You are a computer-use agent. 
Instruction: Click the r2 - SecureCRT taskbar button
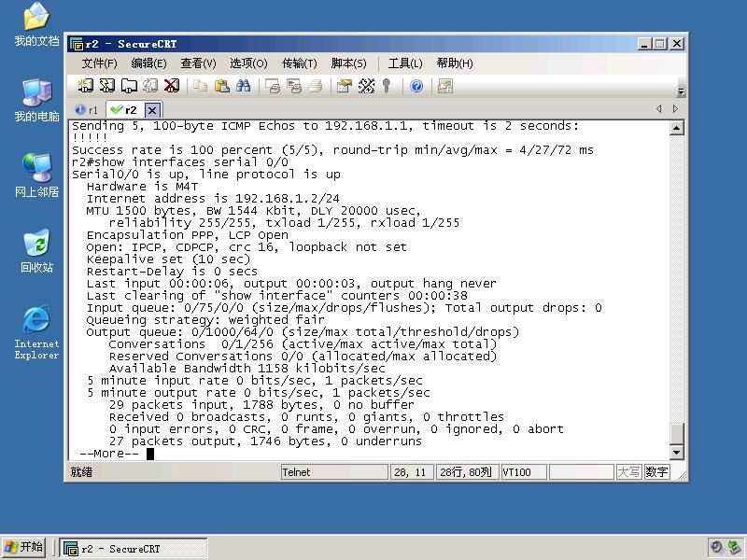pyautogui.click(x=134, y=549)
